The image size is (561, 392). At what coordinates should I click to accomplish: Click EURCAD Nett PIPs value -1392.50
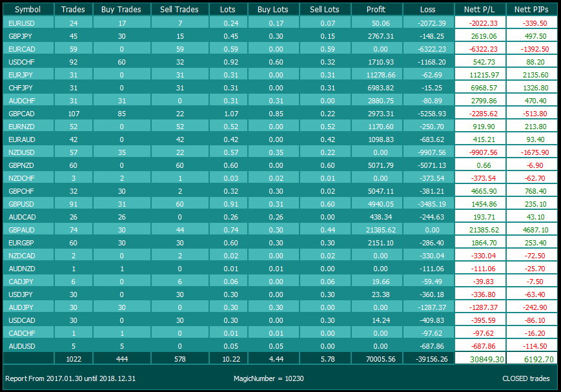tap(535, 49)
